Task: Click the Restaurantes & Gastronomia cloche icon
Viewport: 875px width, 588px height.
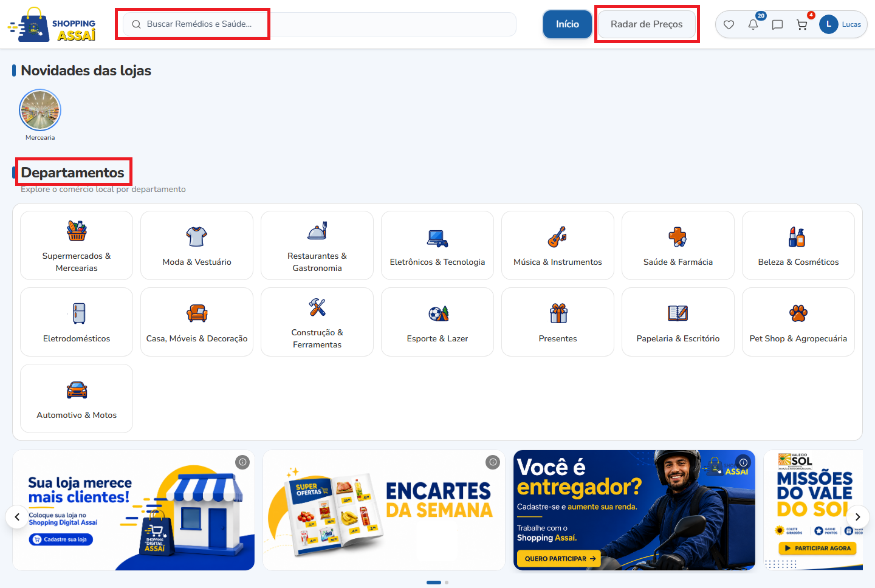Action: 317,231
